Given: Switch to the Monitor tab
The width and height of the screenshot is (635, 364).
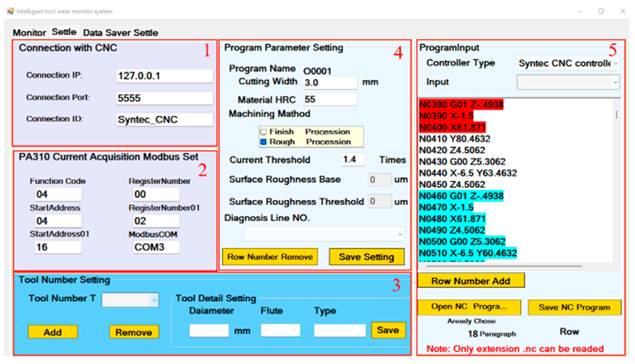Looking at the screenshot, I should [x=29, y=33].
